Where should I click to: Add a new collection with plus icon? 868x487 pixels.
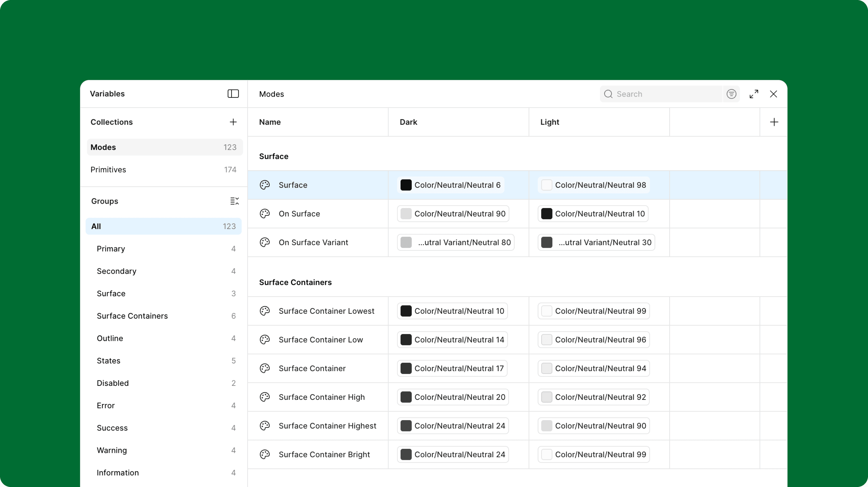coord(233,122)
